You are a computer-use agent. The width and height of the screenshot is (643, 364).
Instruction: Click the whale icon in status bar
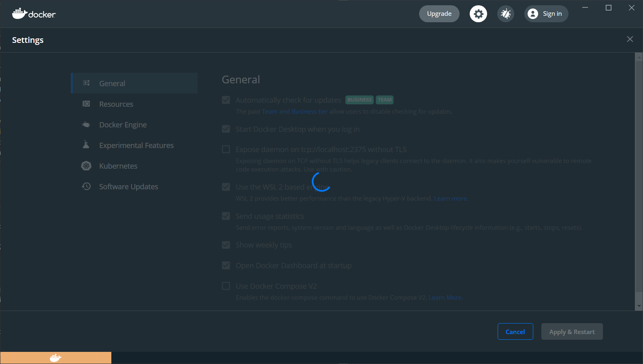[x=55, y=358]
